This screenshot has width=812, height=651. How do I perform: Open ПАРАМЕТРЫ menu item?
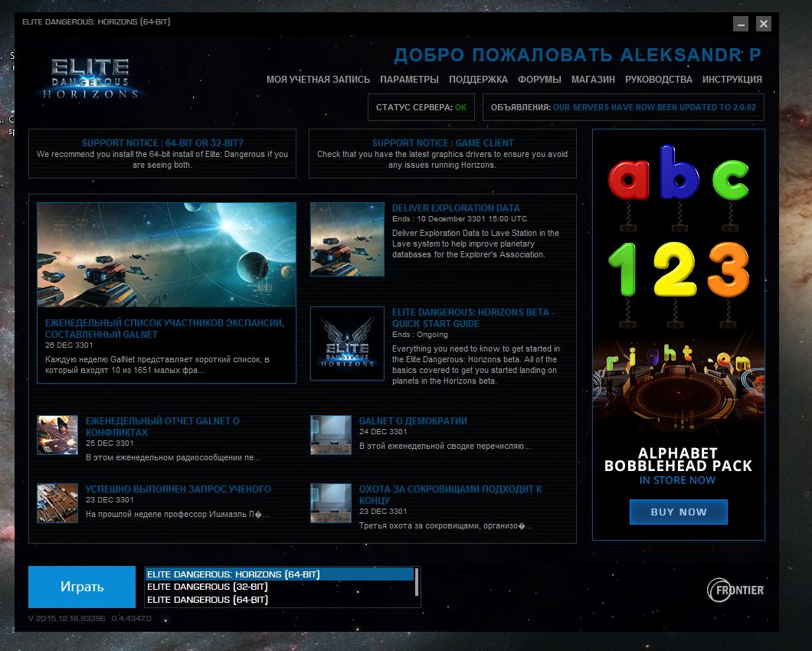coord(409,79)
